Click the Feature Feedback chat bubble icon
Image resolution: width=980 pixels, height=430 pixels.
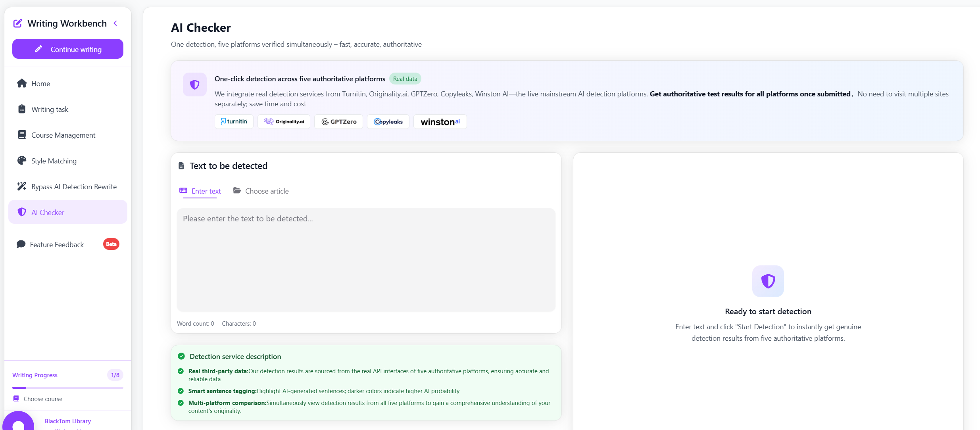(21, 244)
